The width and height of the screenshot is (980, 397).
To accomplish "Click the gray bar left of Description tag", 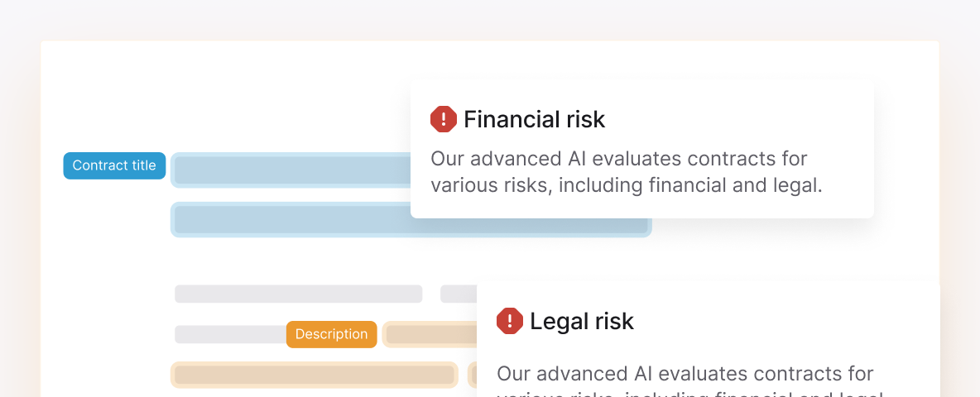I will coord(231,334).
